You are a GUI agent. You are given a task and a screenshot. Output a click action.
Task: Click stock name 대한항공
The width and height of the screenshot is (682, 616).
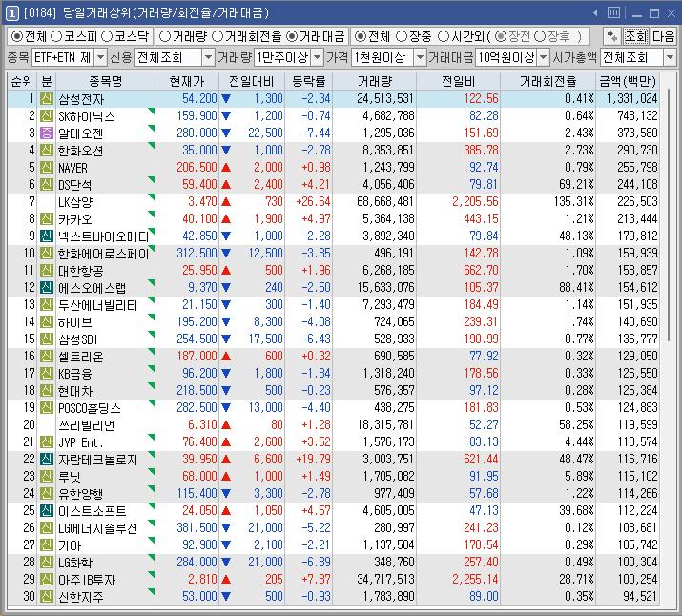pyautogui.click(x=81, y=271)
